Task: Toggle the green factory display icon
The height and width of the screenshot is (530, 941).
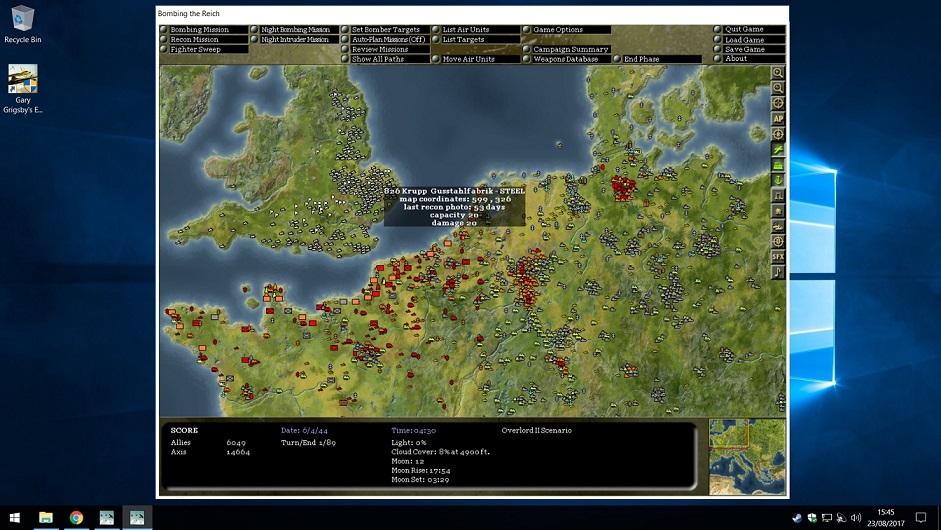Action: click(778, 165)
